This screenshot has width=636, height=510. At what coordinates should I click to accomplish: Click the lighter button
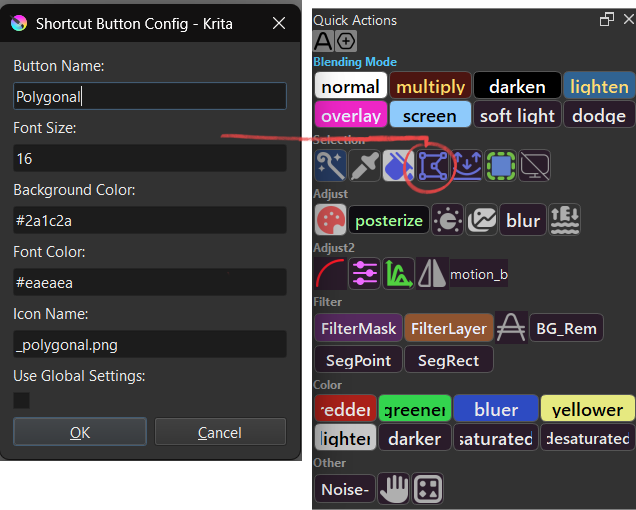346,438
